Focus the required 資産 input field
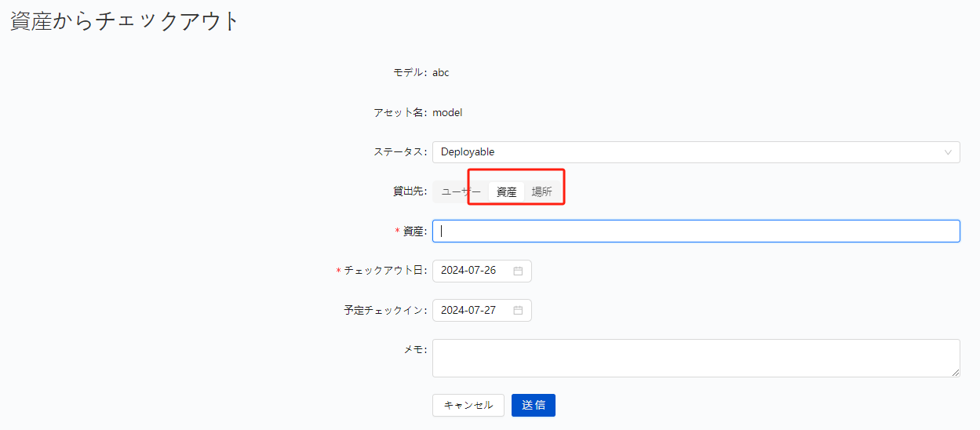Viewport: 980px width, 430px height. (696, 231)
